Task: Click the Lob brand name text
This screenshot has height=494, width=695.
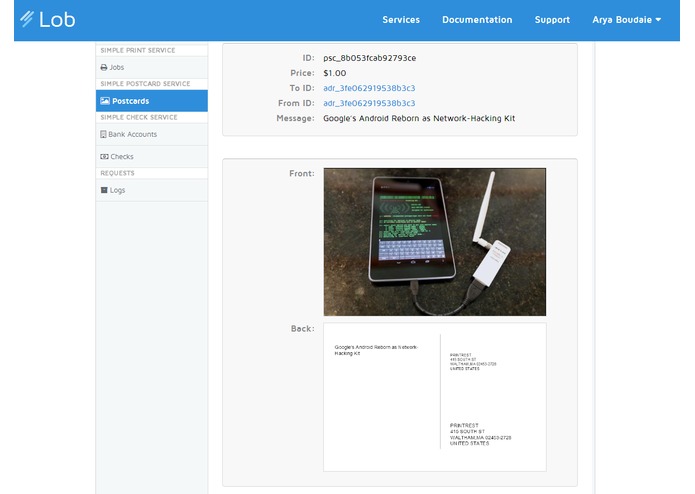Action: click(57, 19)
